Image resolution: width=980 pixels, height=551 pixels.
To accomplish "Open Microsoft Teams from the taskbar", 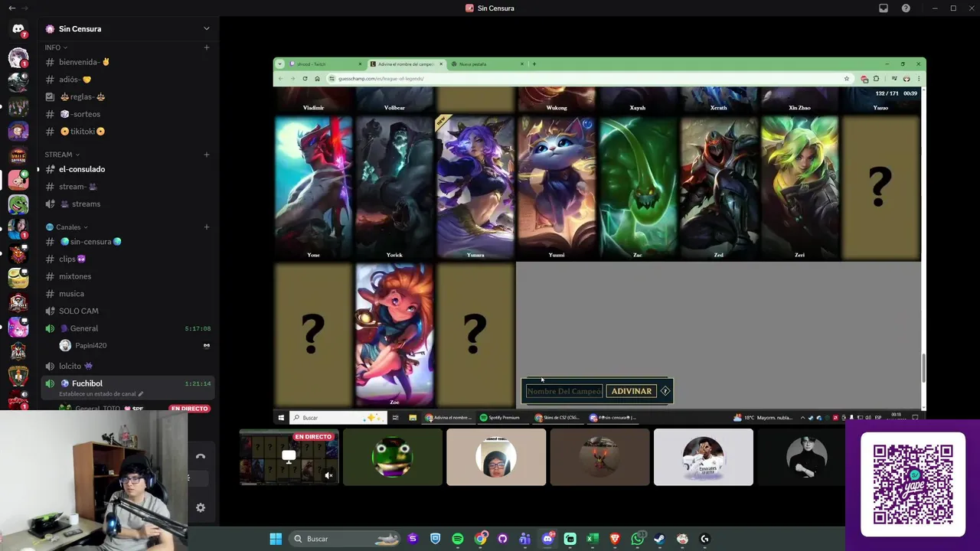I will click(x=525, y=539).
